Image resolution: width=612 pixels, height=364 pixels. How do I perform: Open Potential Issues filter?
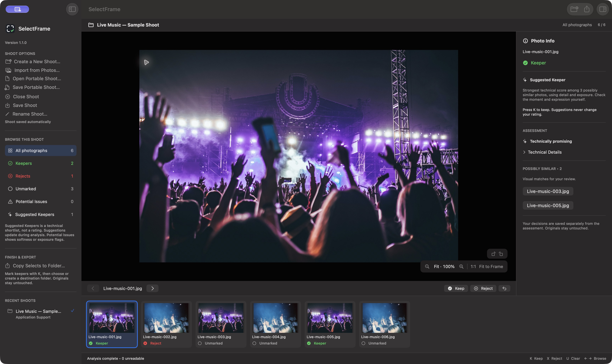[41, 202]
